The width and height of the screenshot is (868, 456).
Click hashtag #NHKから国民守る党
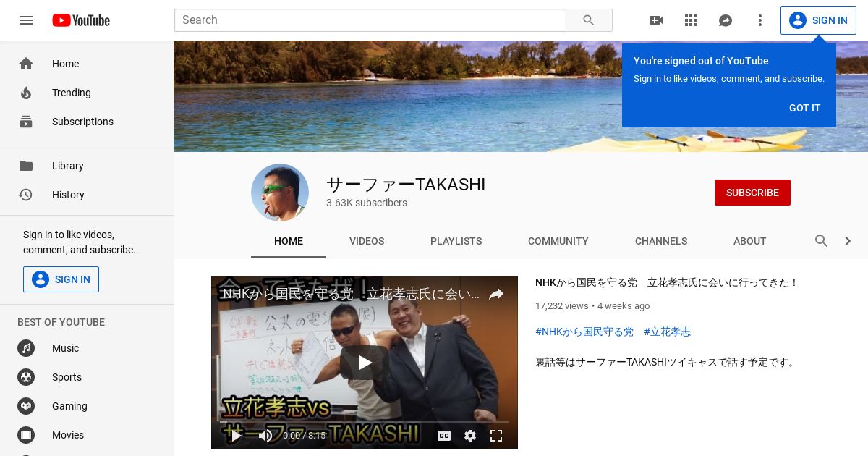(x=584, y=332)
